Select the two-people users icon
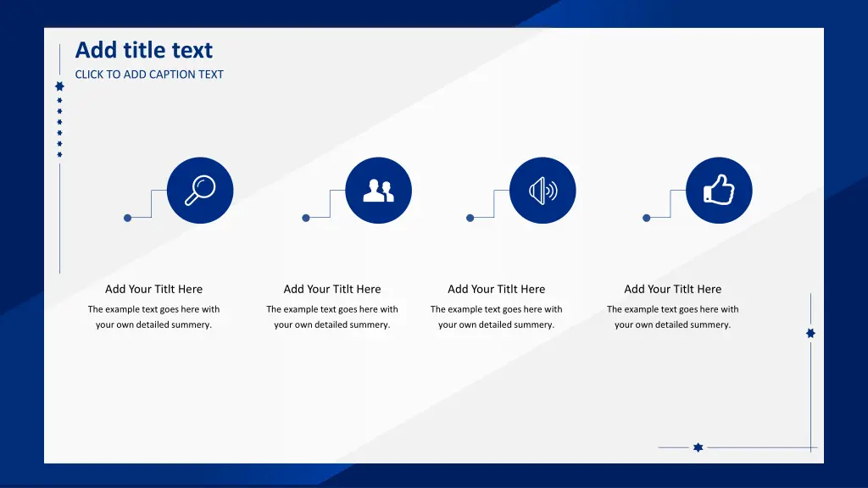 click(378, 191)
